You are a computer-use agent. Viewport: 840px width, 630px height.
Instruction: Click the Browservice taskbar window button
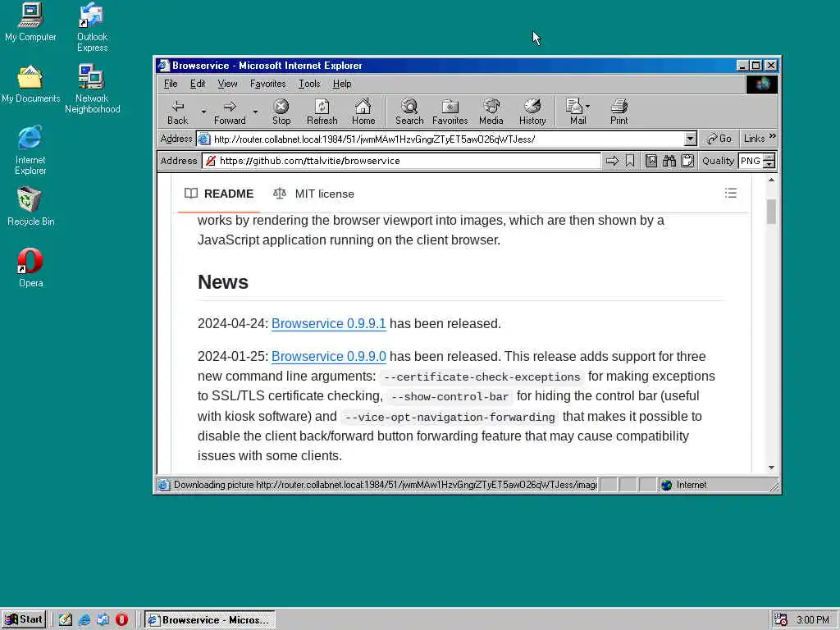point(210,619)
